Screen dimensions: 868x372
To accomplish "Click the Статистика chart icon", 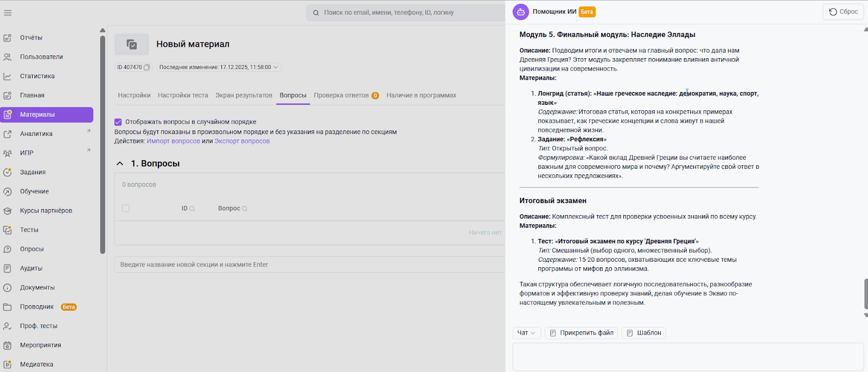I will 8,77.
